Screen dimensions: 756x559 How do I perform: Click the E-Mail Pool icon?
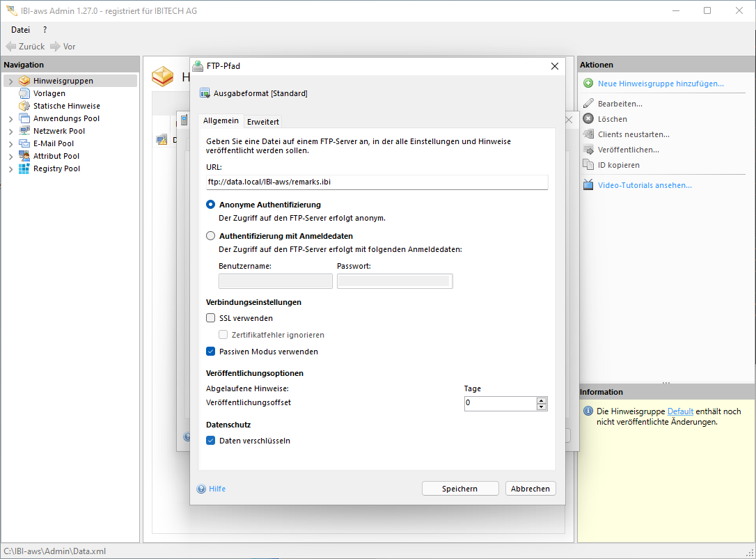24,143
